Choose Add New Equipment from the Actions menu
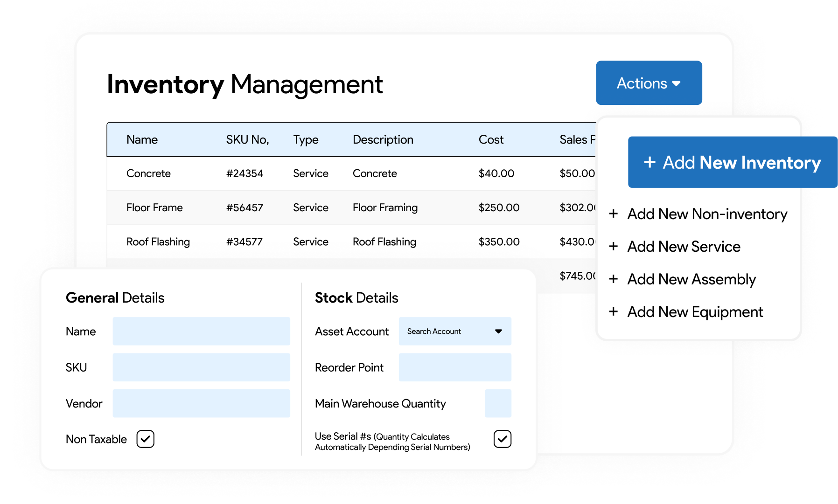This screenshot has width=838, height=504. click(x=695, y=311)
